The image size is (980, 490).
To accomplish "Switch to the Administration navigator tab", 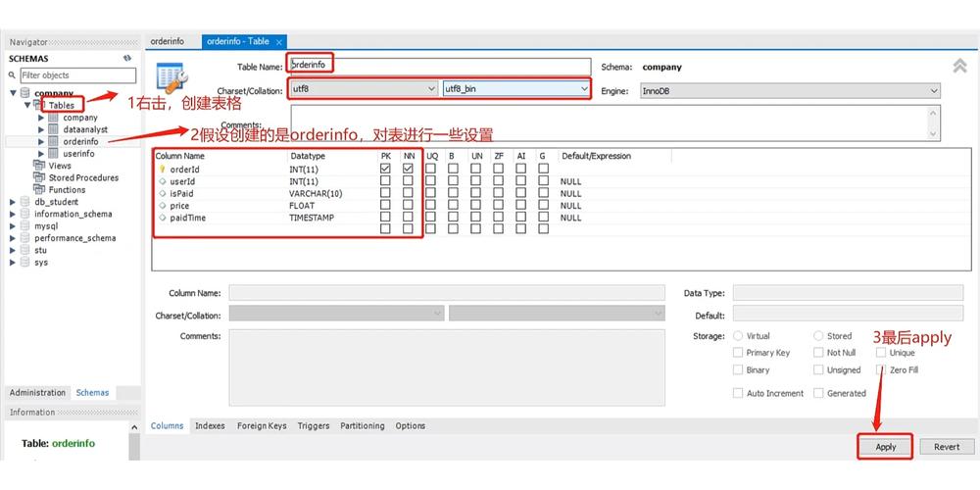I will [x=37, y=393].
